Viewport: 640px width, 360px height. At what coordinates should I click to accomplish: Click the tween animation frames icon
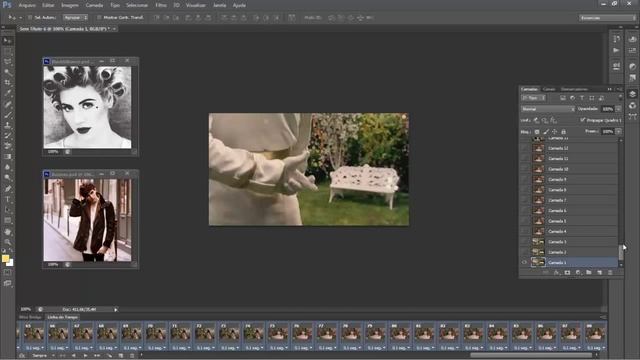[109, 356]
